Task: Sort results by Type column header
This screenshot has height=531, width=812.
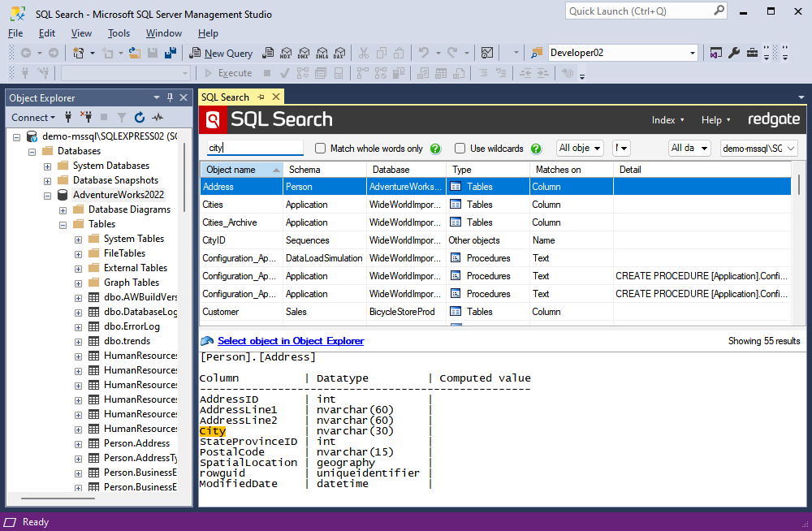Action: click(x=488, y=170)
